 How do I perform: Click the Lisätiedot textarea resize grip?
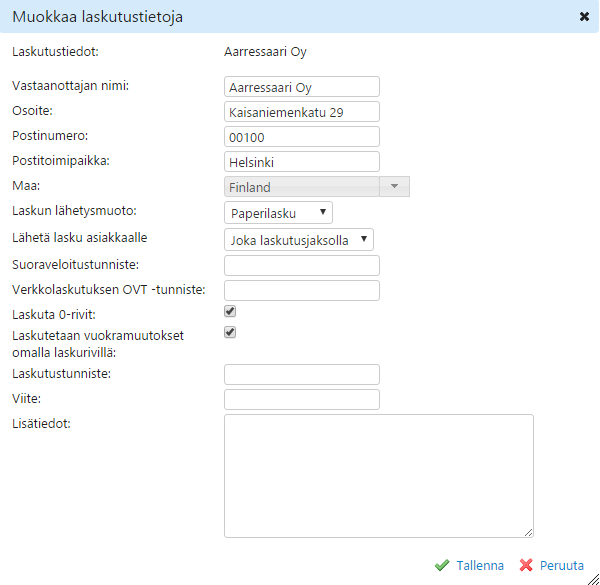(529, 532)
